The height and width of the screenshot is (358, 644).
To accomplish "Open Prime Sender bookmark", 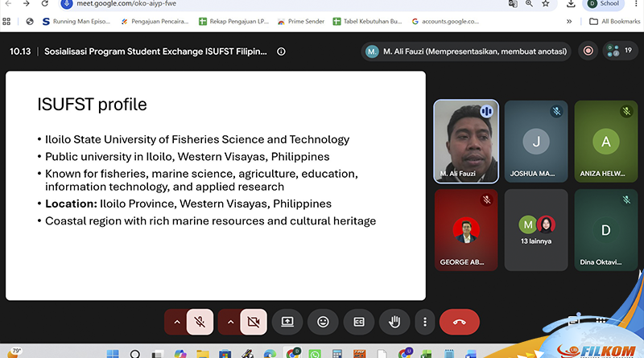I will pos(301,22).
